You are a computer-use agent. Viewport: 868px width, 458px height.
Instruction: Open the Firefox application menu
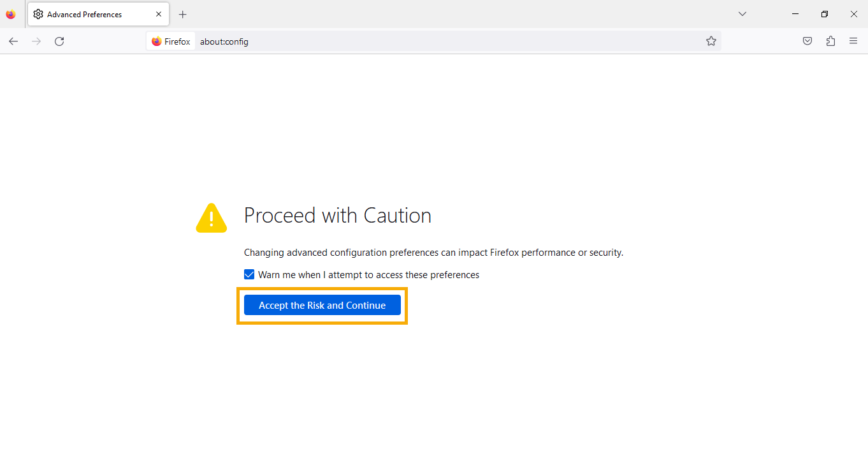point(853,41)
